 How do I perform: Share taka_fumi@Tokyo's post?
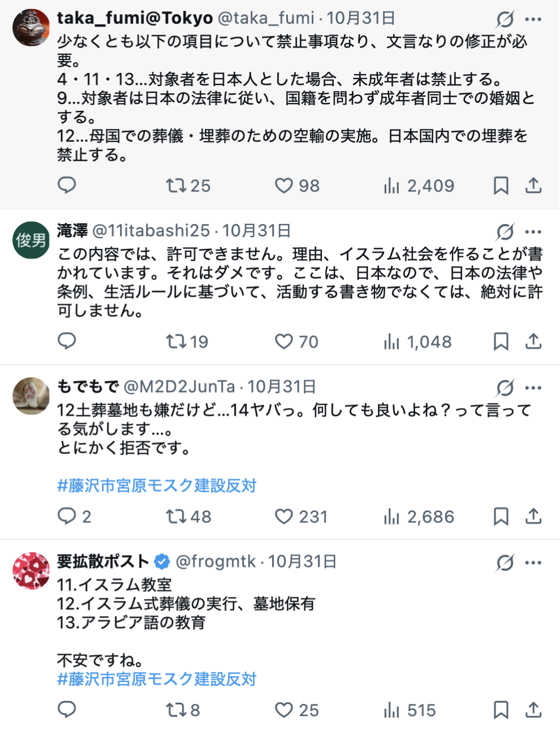[533, 186]
